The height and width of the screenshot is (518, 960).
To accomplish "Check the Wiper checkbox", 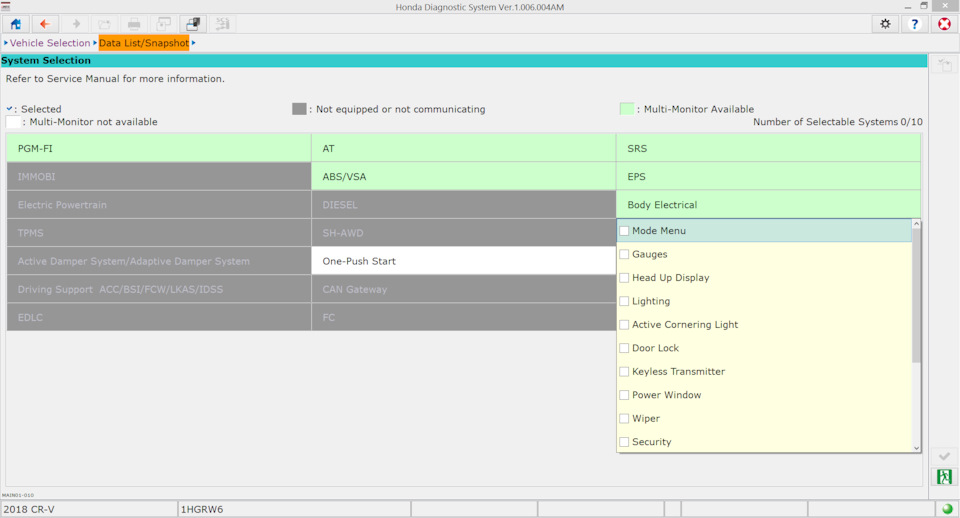I will [x=624, y=418].
